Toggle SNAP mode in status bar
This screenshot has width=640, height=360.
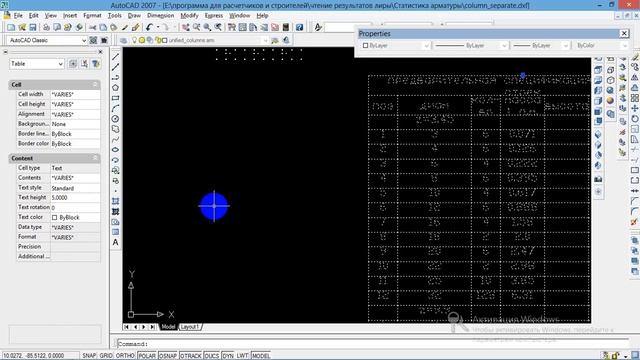[89, 356]
